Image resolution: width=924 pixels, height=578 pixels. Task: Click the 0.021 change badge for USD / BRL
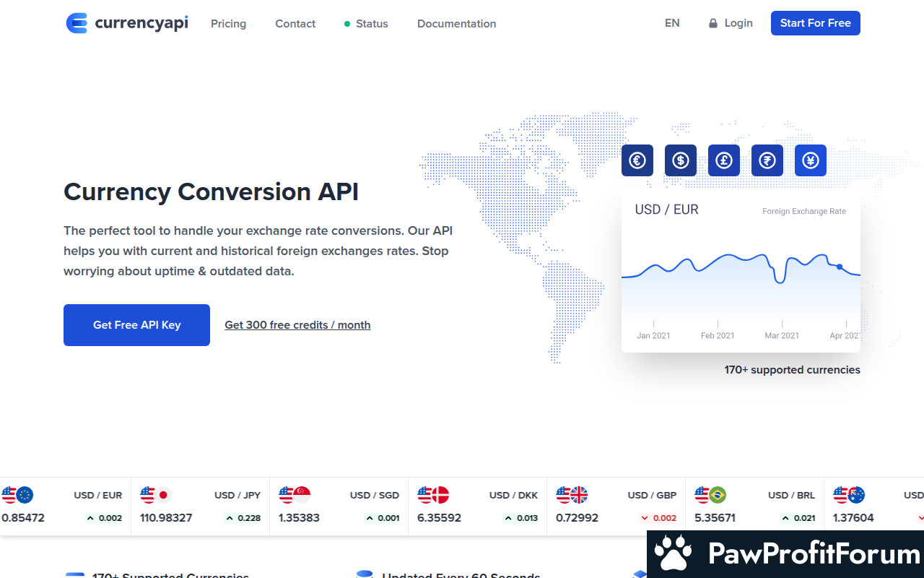point(797,518)
